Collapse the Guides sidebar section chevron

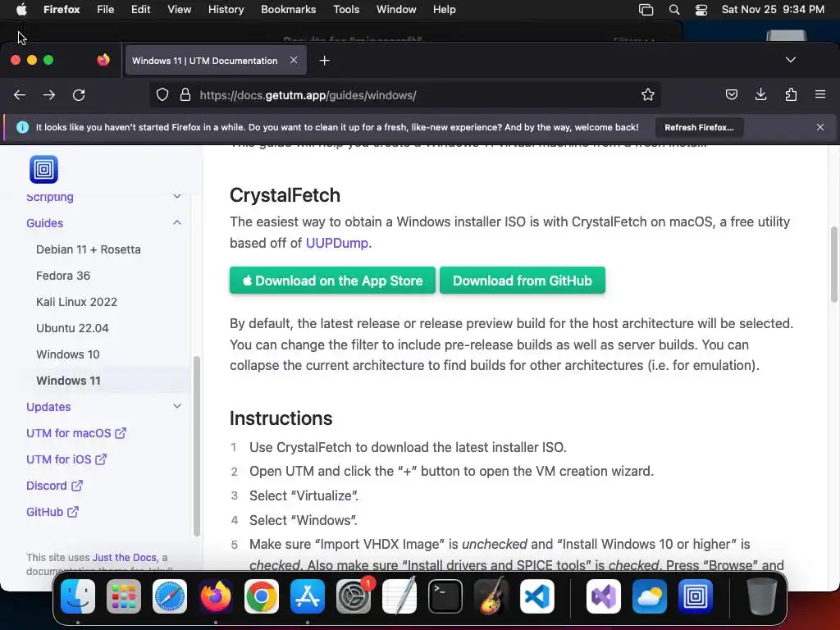pyautogui.click(x=177, y=223)
